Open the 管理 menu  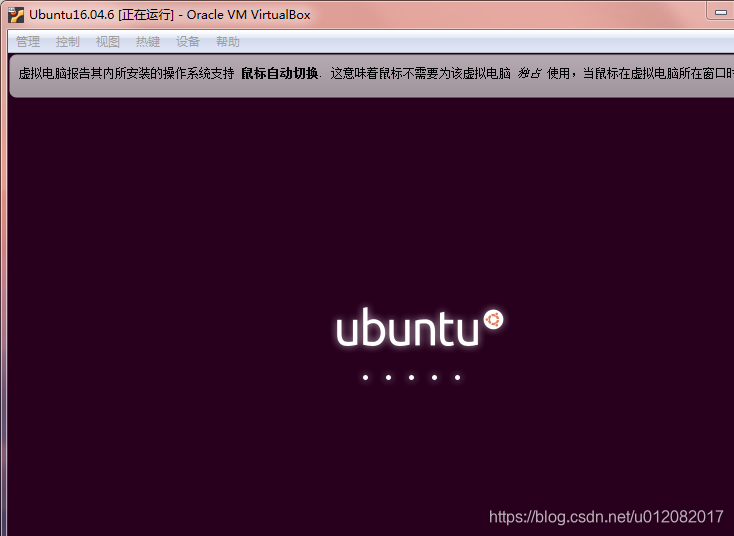28,42
